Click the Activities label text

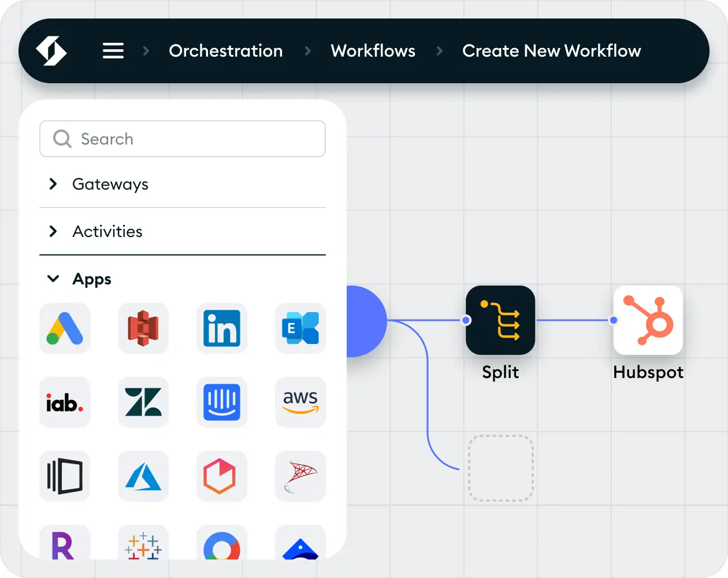coord(107,231)
